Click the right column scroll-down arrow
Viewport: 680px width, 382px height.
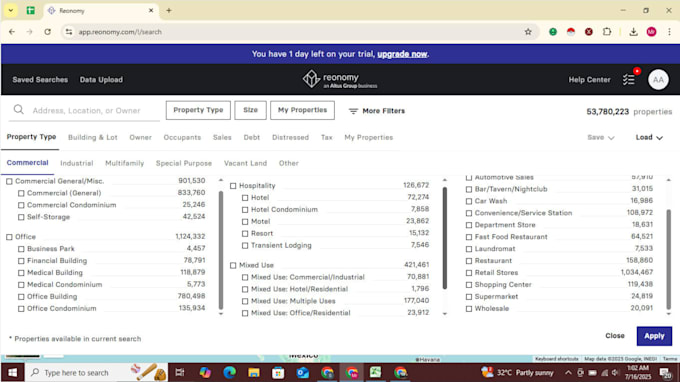(668, 314)
